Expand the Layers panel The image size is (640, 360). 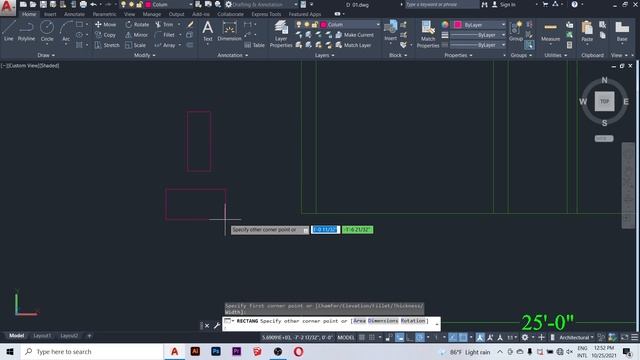[x=324, y=55]
